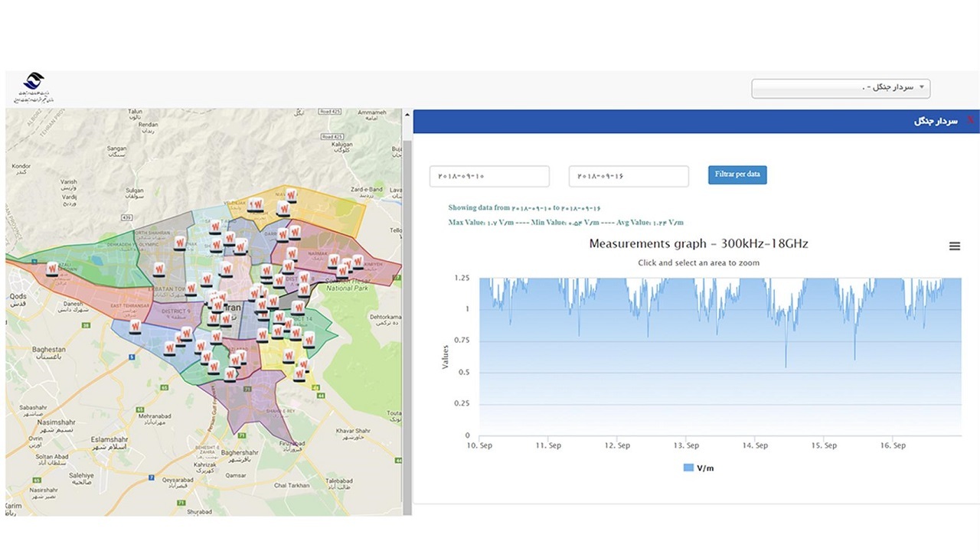
Task: Click the easternmost marker in Hakimiyeh district
Action: pyautogui.click(x=358, y=261)
